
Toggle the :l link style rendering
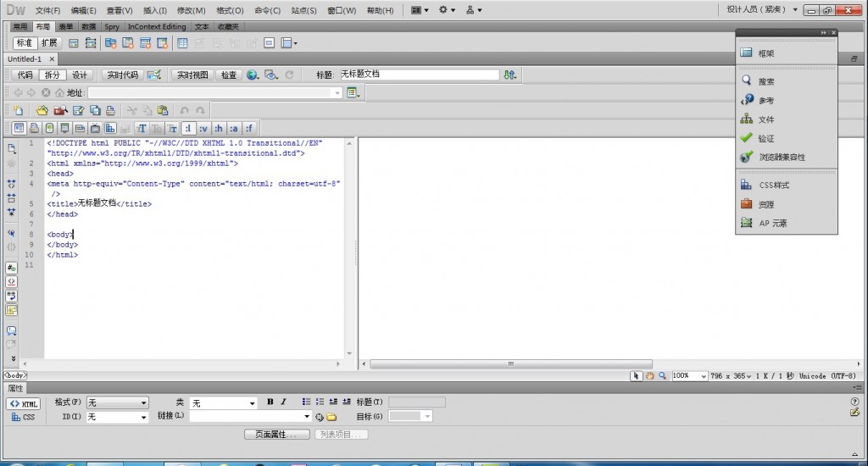coord(188,128)
